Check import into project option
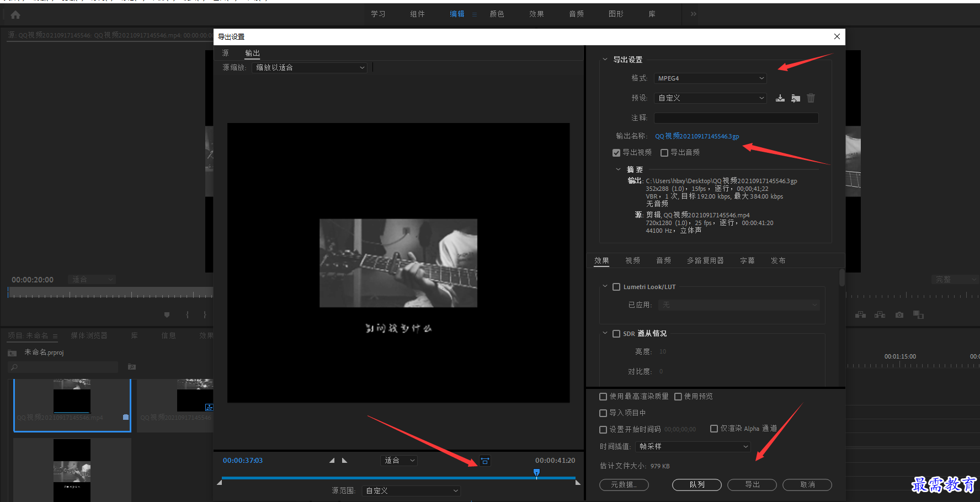This screenshot has width=980, height=502. (x=603, y=413)
